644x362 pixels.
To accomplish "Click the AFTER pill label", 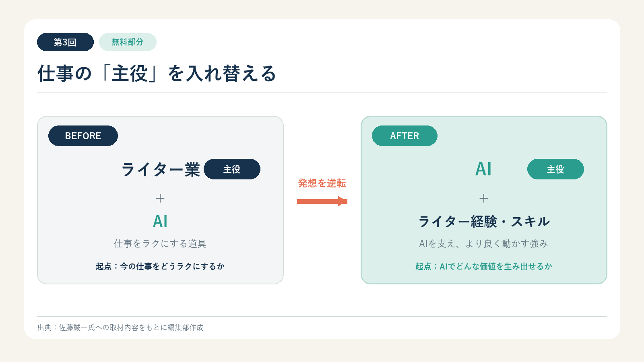I will (405, 136).
